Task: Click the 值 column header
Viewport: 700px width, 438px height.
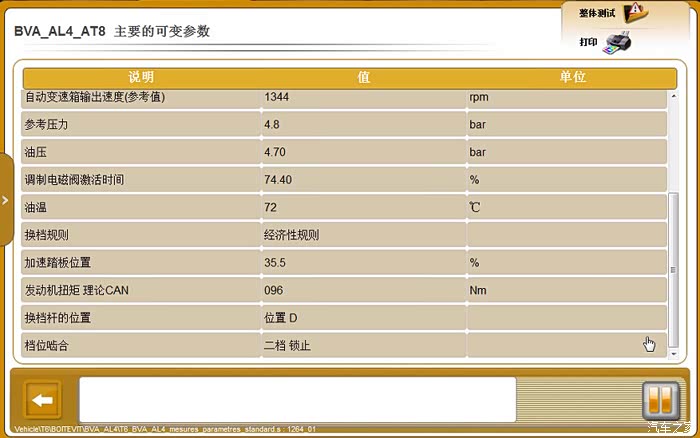Action: click(x=363, y=77)
